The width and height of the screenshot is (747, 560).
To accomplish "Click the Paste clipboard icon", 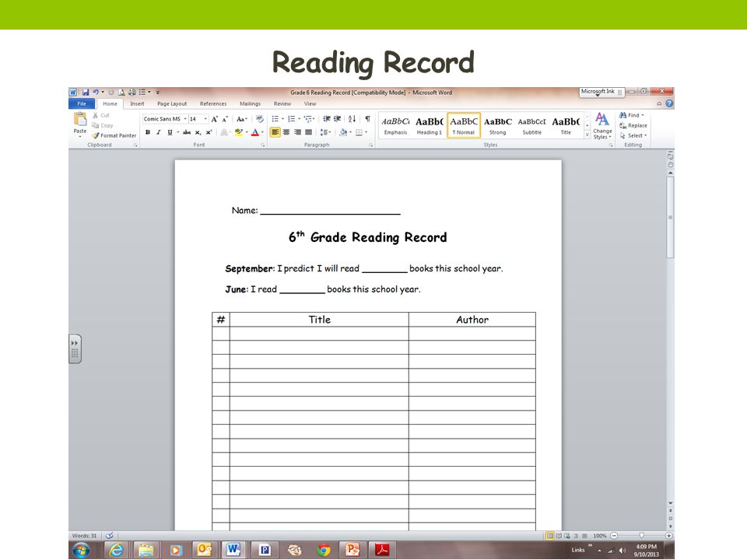I will click(80, 119).
